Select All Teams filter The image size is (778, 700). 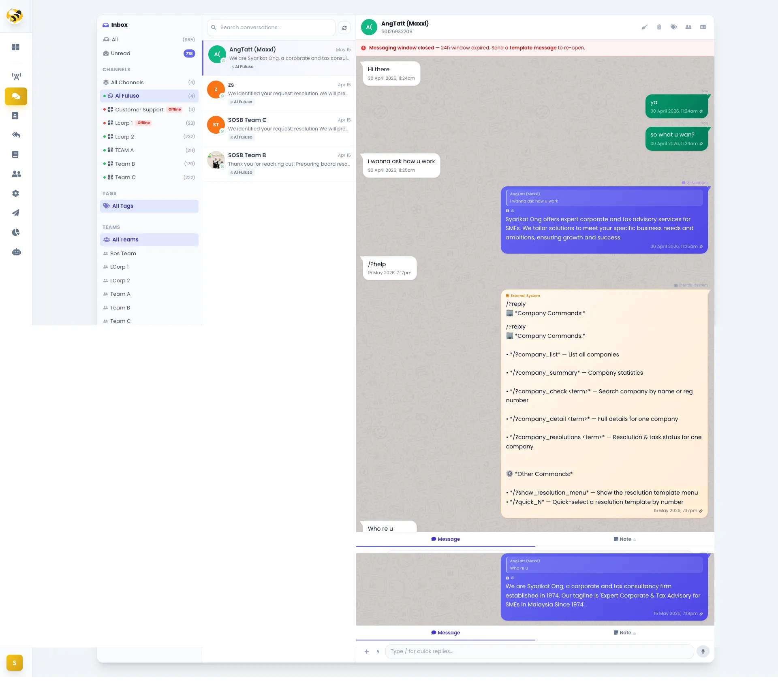point(149,240)
